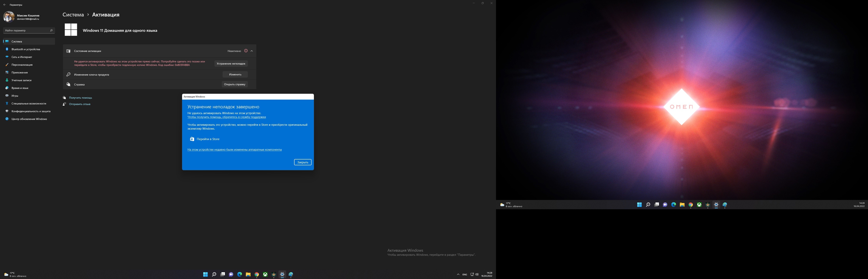Open Paint on the OMEN monitor taskbar
The image size is (868, 279).
[725, 205]
